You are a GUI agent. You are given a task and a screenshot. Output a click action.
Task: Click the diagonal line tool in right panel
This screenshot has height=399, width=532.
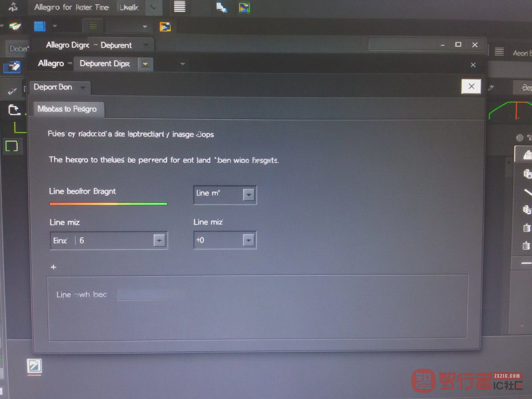coord(528,192)
